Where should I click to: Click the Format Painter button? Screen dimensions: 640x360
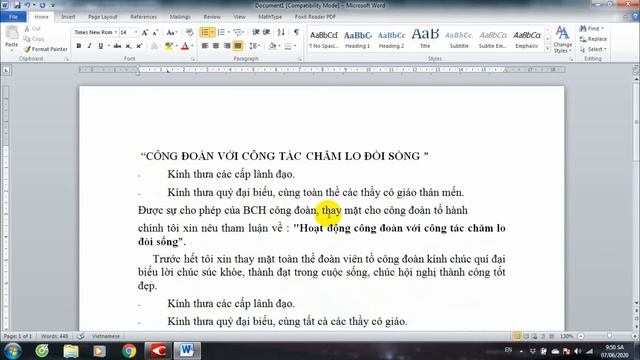click(45, 49)
